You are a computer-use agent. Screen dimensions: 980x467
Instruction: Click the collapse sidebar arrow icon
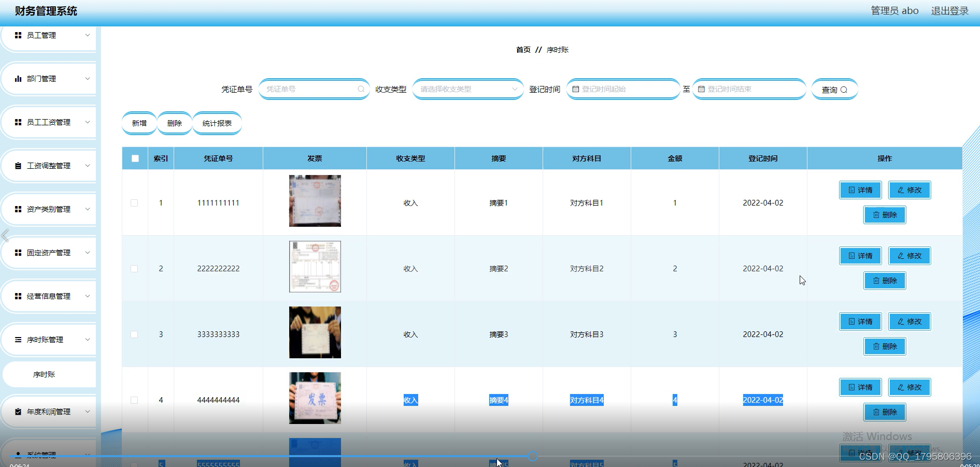5,236
